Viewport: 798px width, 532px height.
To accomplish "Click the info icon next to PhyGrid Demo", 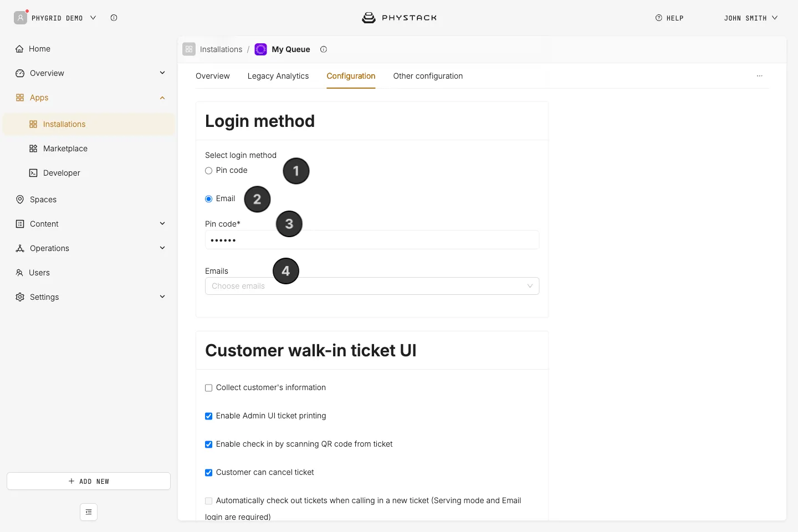I will (114, 18).
